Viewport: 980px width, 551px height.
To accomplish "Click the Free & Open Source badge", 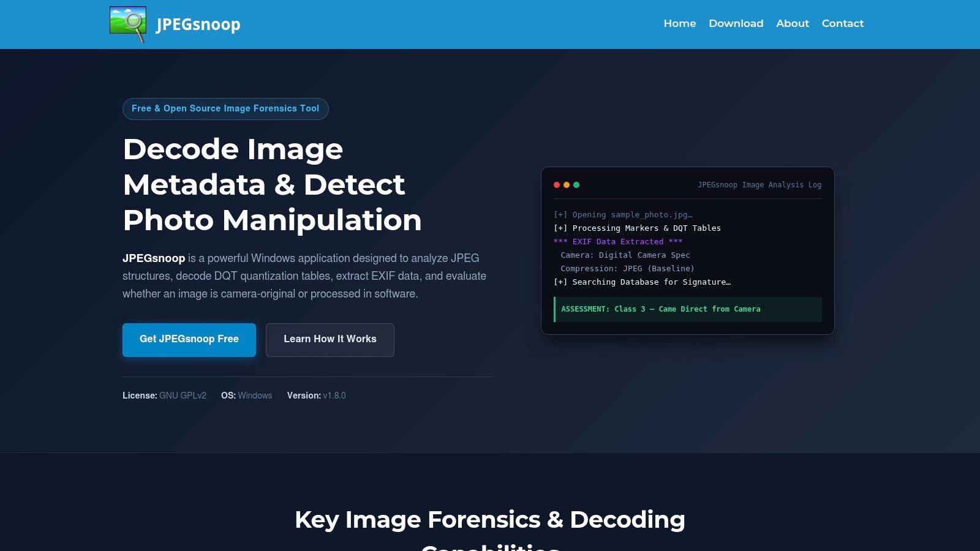I will (x=225, y=108).
